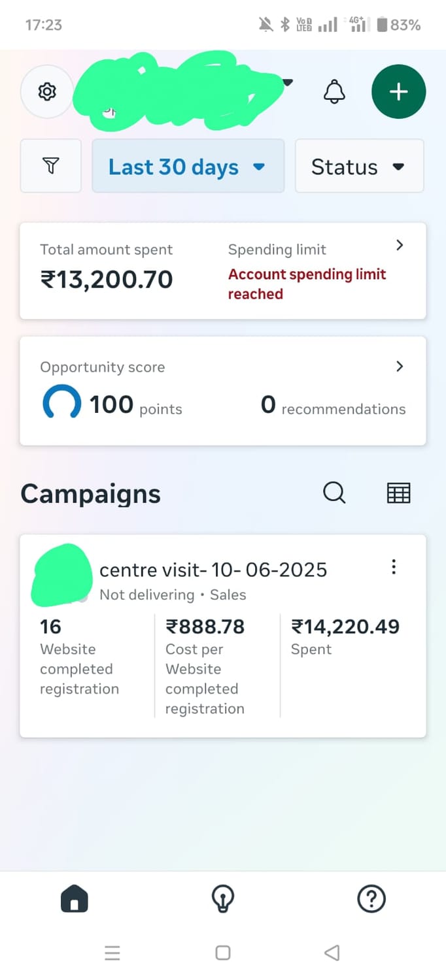Open Spending limit details chevron

(400, 246)
